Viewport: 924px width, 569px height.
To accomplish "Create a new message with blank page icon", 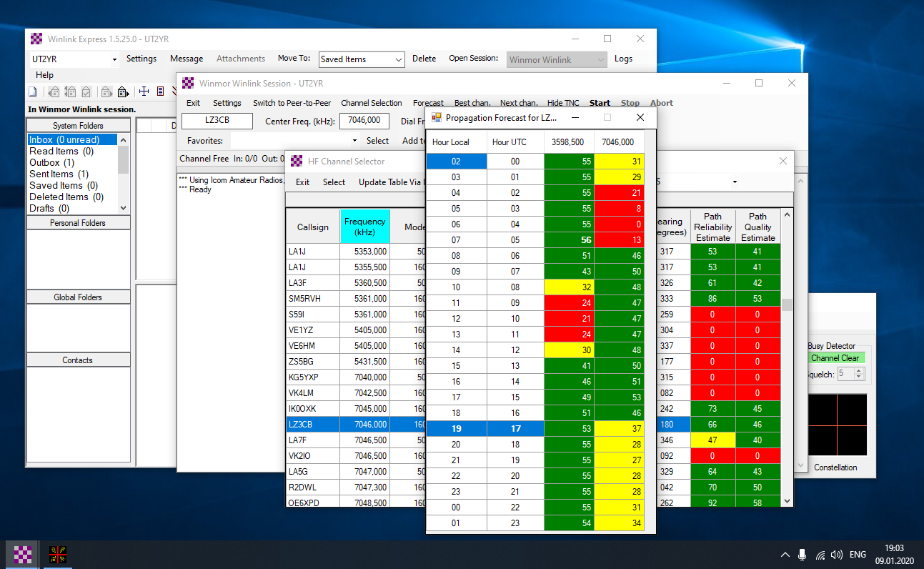I will pos(33,91).
